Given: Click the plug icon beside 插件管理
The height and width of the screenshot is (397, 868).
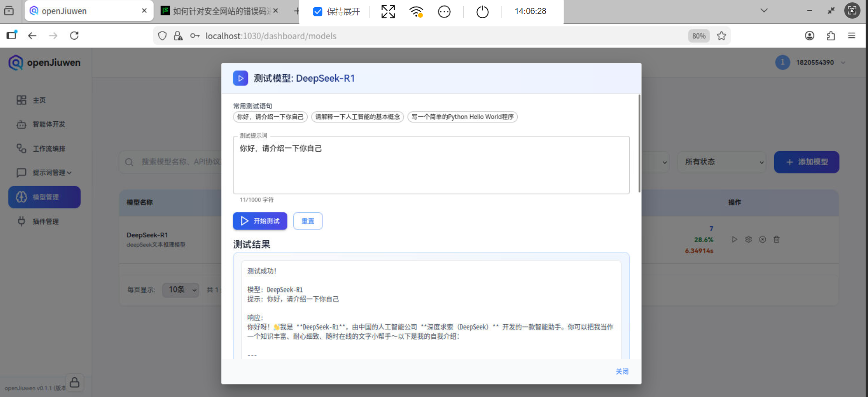Looking at the screenshot, I should tap(21, 221).
